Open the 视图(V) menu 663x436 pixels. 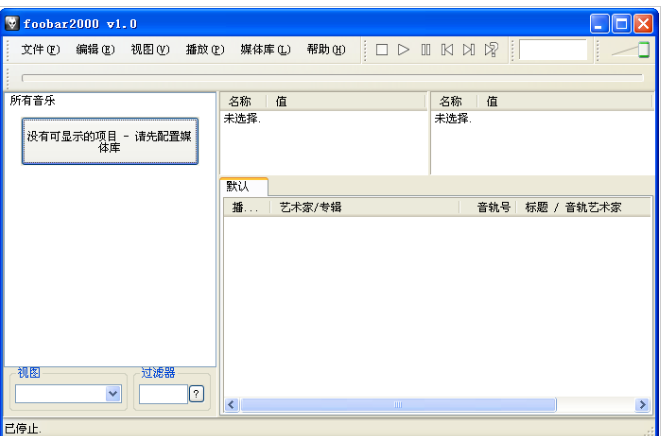[150, 50]
